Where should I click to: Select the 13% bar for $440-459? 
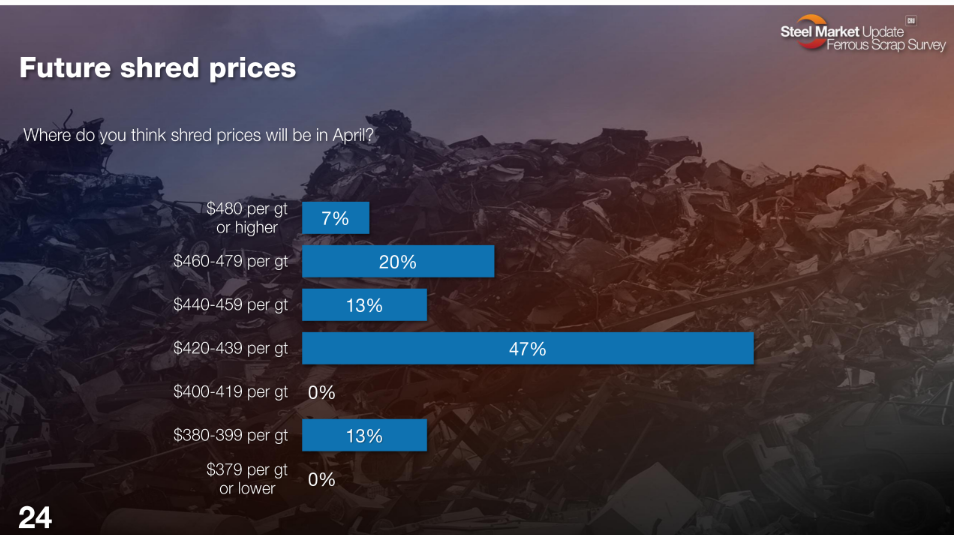click(x=364, y=305)
